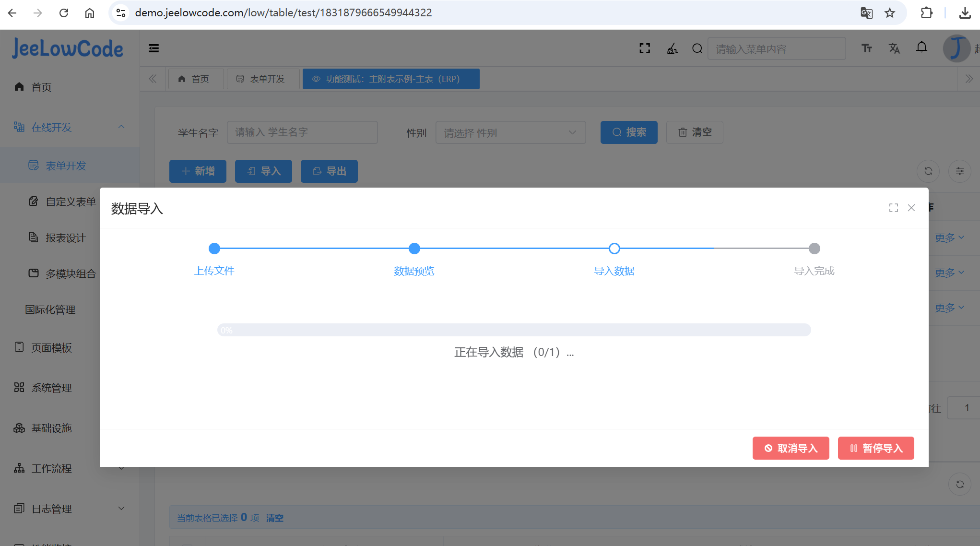This screenshot has width=980, height=546.
Task: Click the import progress bar
Action: tap(514, 330)
